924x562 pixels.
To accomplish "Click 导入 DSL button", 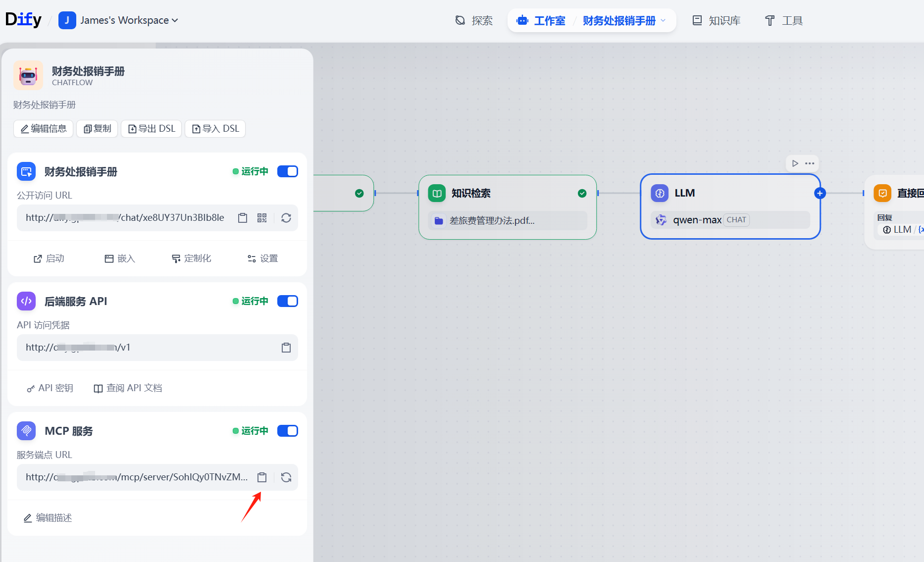I will (x=215, y=129).
